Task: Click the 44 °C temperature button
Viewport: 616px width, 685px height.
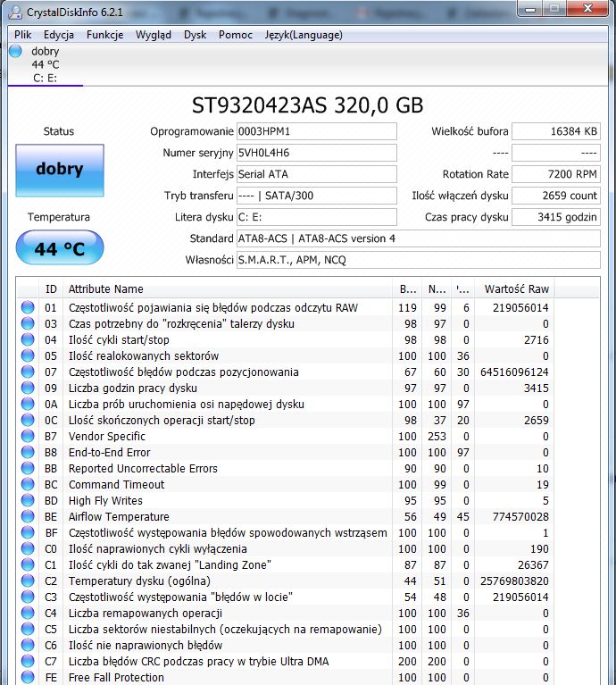Action: coord(60,247)
